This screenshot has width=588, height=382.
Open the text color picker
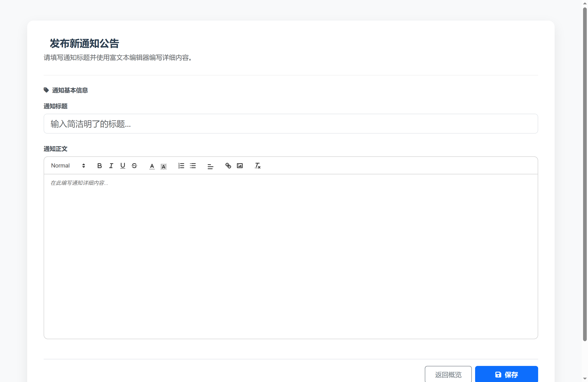pyautogui.click(x=152, y=166)
